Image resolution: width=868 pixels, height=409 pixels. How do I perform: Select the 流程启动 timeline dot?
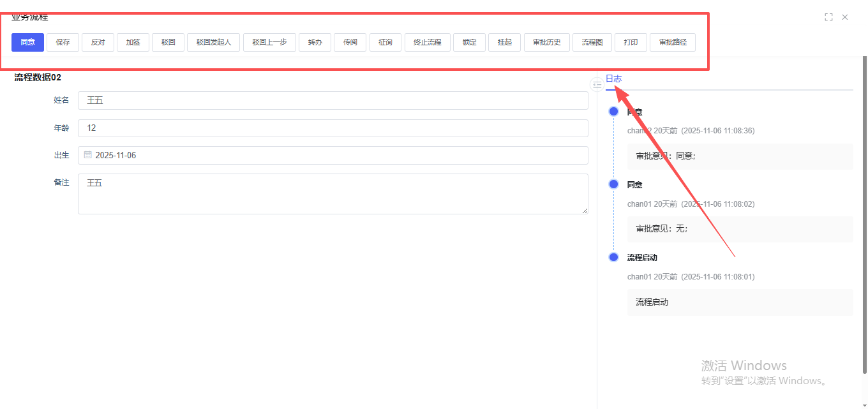tap(614, 257)
